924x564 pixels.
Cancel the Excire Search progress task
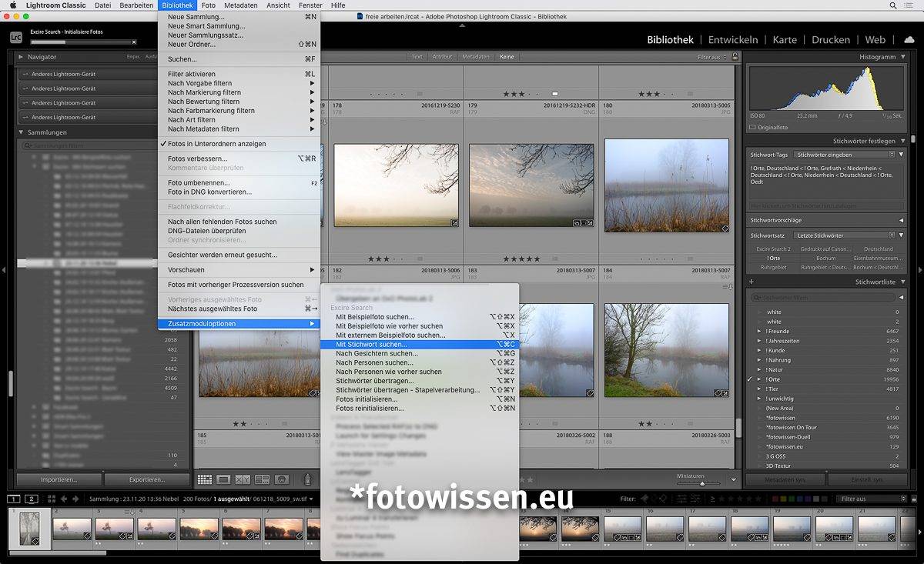tap(134, 42)
